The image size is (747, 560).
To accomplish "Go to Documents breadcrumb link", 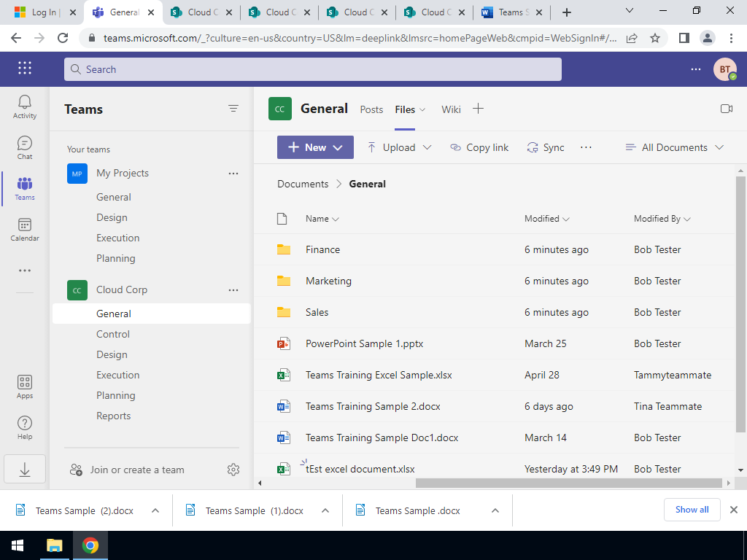I will [303, 184].
